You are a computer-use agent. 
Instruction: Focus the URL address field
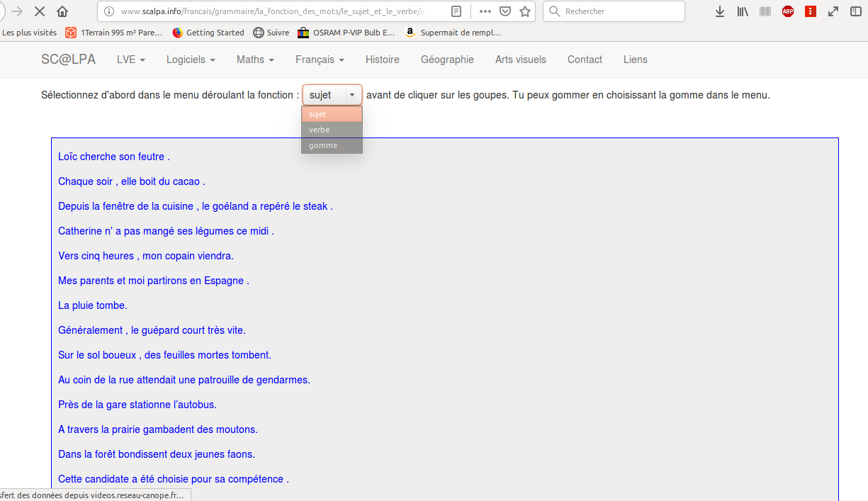coord(272,11)
